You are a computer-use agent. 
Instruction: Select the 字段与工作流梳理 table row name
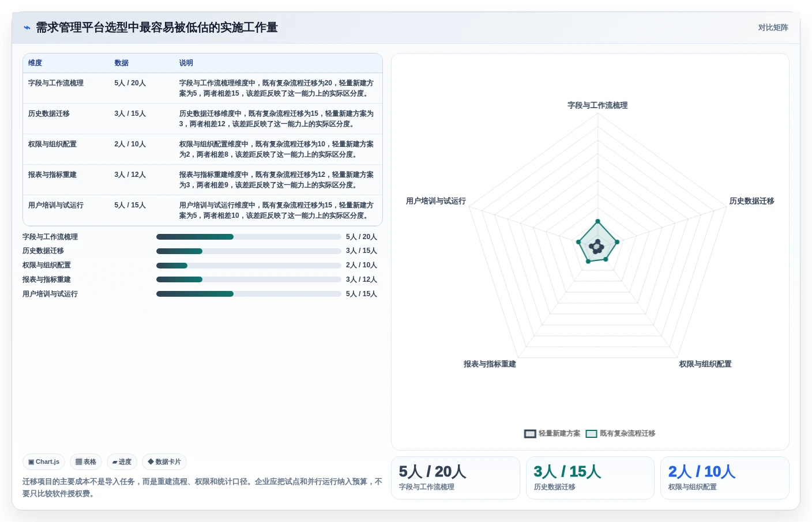(56, 83)
